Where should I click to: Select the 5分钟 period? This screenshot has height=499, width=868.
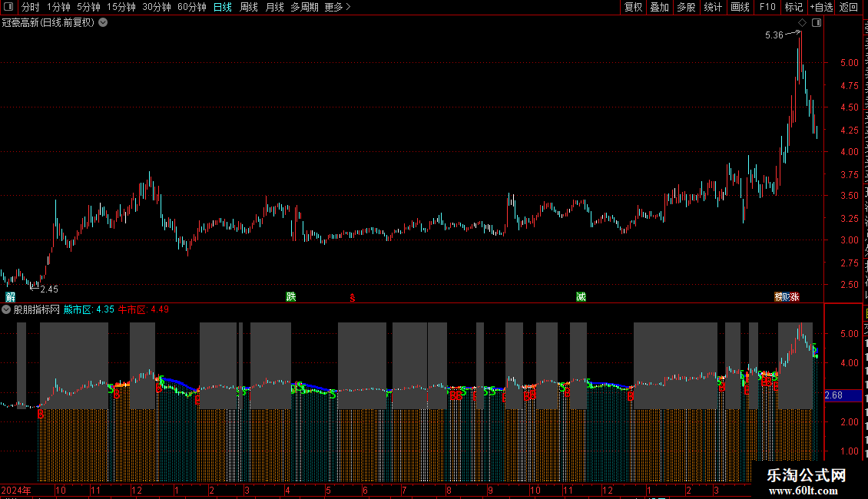[88, 7]
